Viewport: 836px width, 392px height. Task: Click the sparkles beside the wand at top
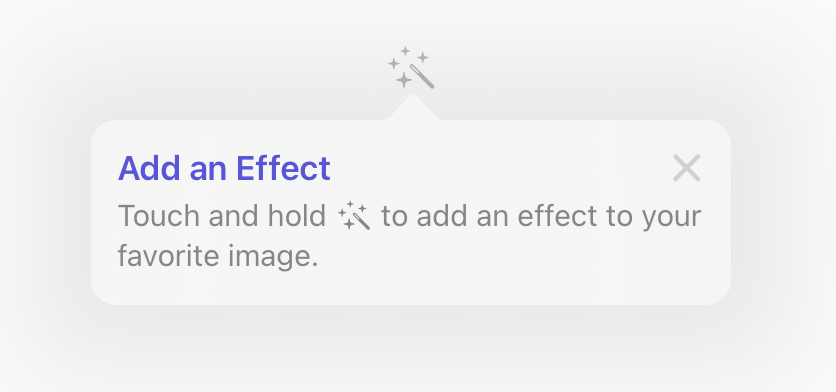404,66
